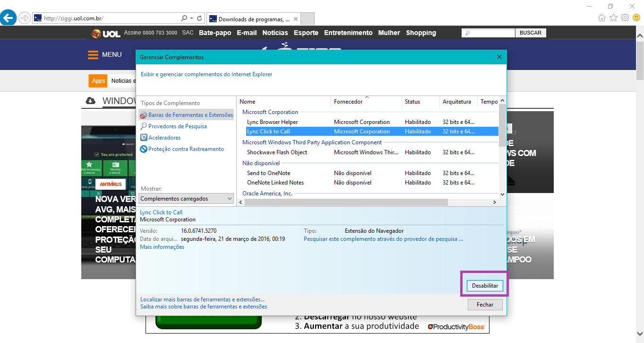Screen dimensions: 644x343
Task: Click Saiba mais sobre barras de ferramentas link
Action: [204, 307]
